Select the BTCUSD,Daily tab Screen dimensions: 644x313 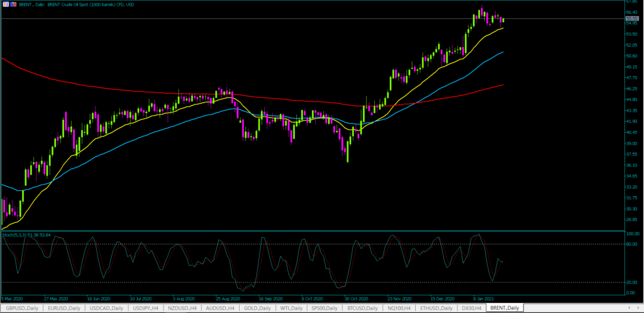point(364,308)
